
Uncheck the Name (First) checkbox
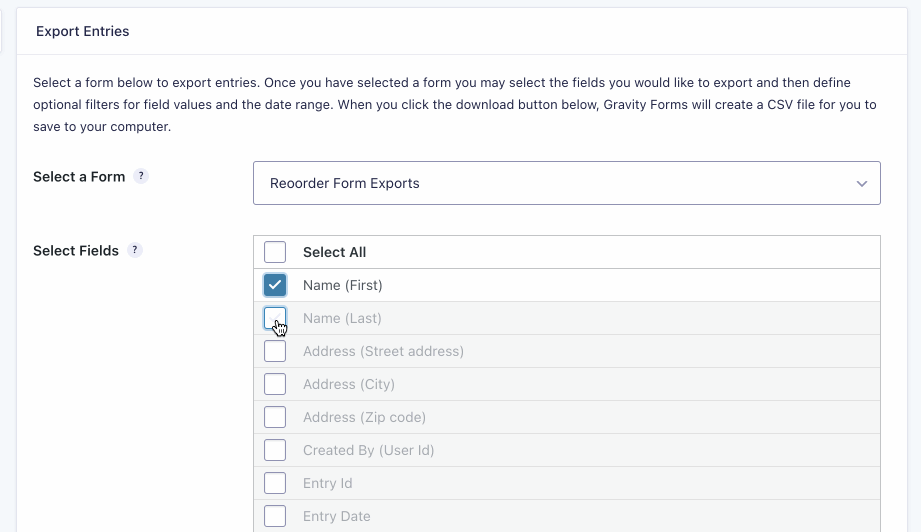(x=275, y=286)
